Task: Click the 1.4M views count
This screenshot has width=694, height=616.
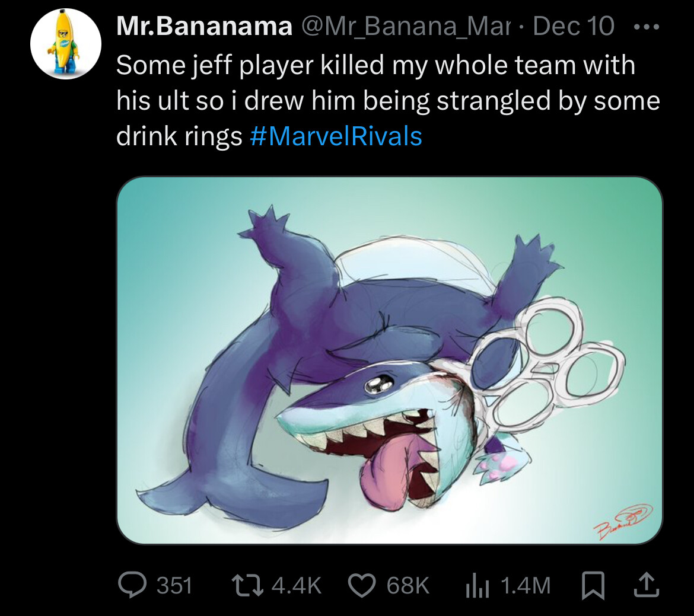Action: point(526,585)
